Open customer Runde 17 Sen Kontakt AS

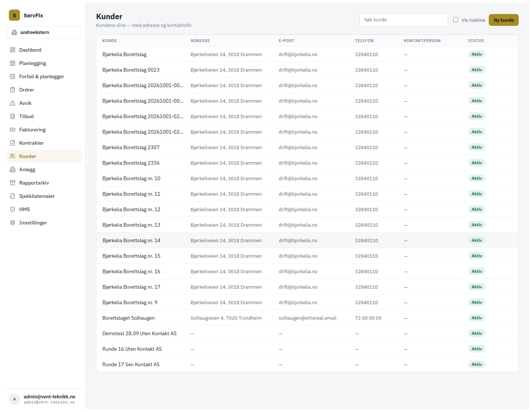click(x=307, y=364)
